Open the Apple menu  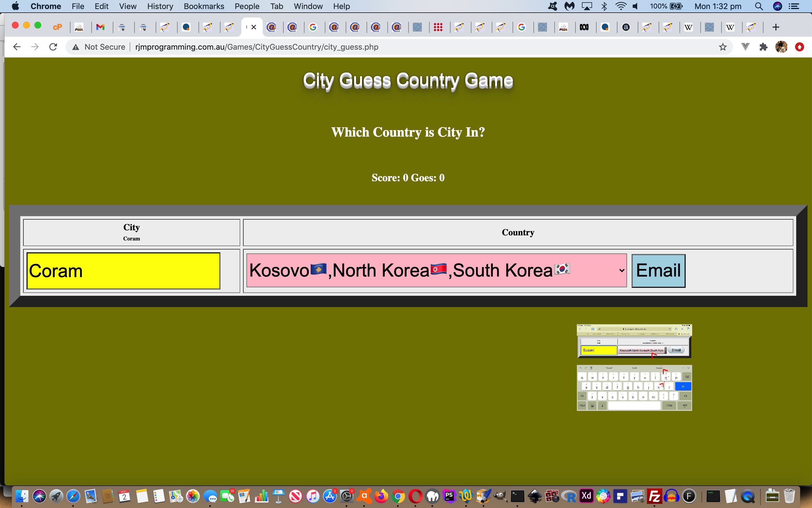point(16,6)
